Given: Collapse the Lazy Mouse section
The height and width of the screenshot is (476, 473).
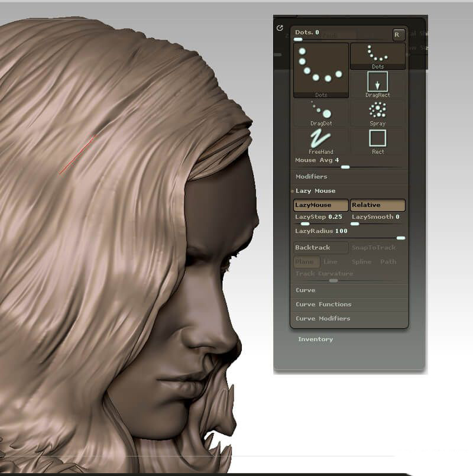Looking at the screenshot, I should [x=315, y=191].
